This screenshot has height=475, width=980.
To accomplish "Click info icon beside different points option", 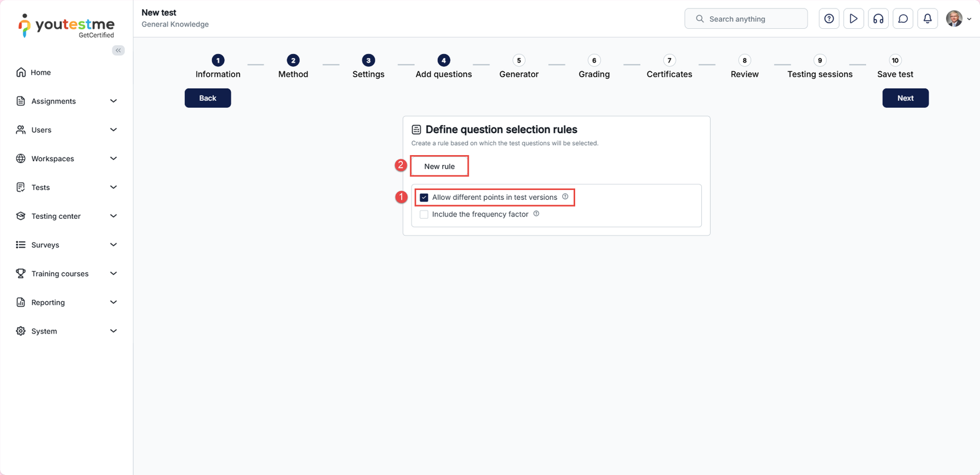I will [565, 197].
